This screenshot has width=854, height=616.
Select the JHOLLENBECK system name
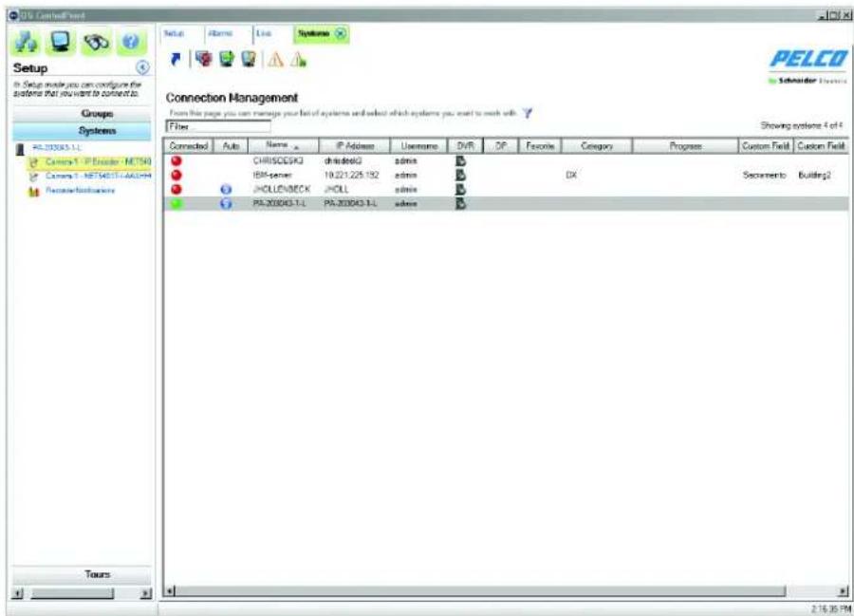[x=282, y=189]
